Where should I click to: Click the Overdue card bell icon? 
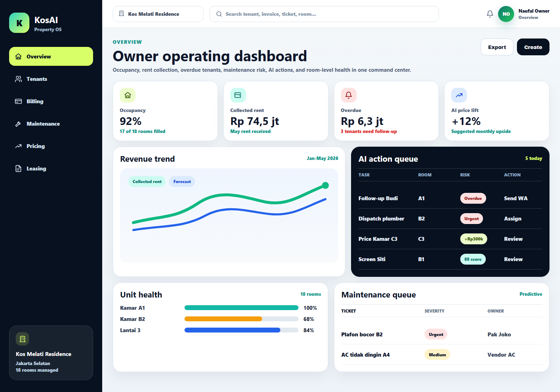(349, 95)
